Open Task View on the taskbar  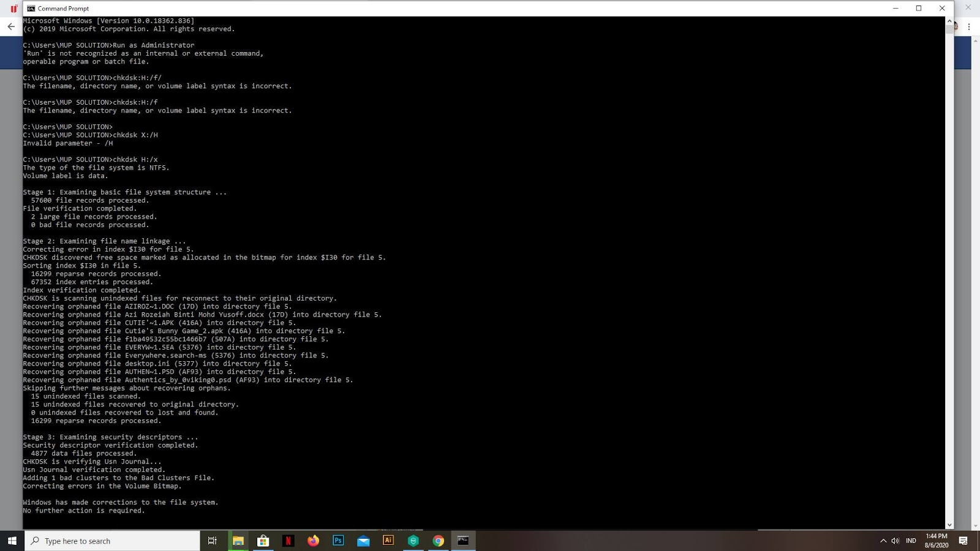tap(213, 541)
